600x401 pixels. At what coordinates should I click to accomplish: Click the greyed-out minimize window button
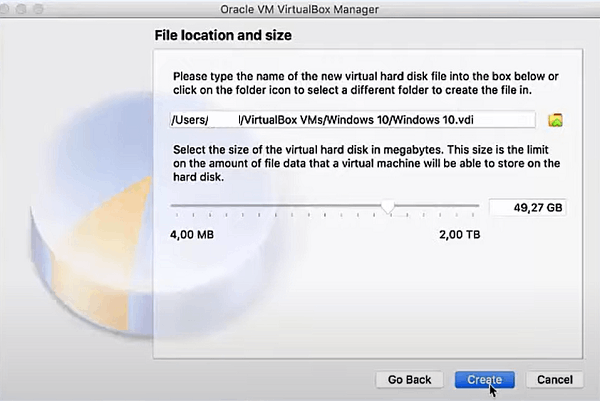coord(33,10)
